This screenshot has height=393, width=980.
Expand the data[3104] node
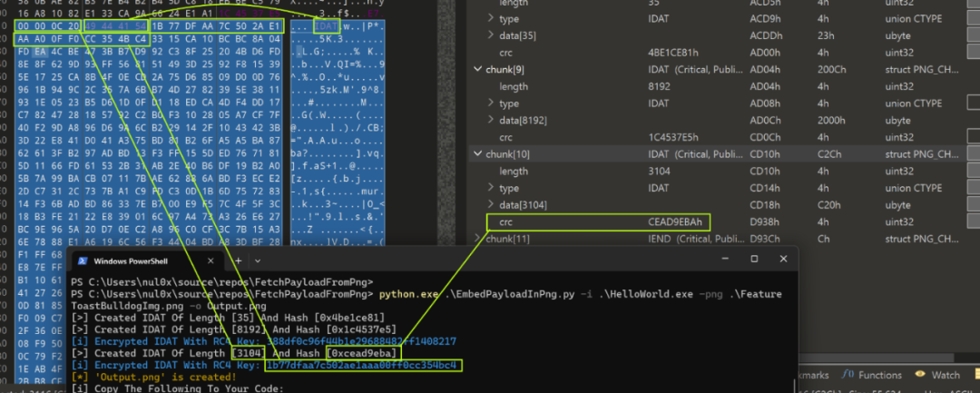point(491,204)
